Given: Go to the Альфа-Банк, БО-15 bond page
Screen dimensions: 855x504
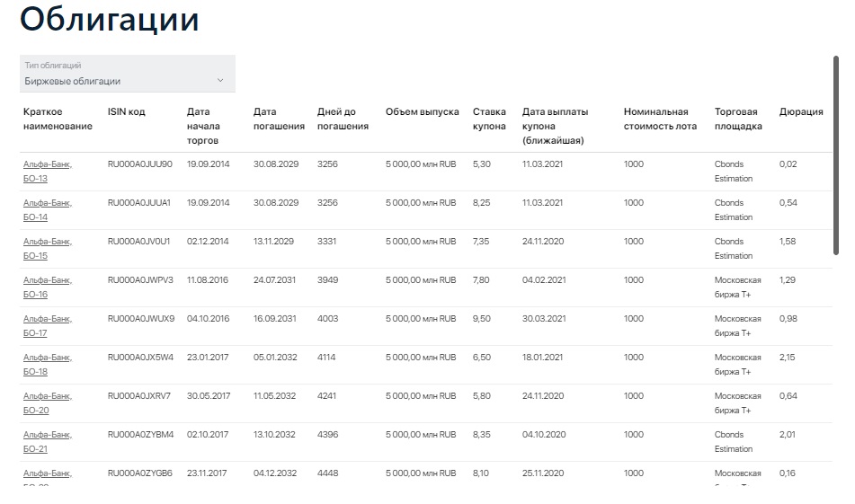Looking at the screenshot, I should (47, 249).
